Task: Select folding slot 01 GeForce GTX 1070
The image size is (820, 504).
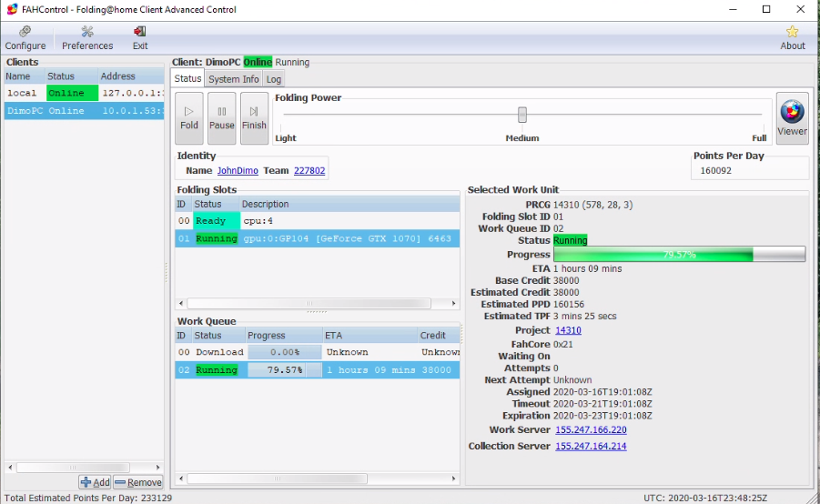Action: pyautogui.click(x=318, y=238)
